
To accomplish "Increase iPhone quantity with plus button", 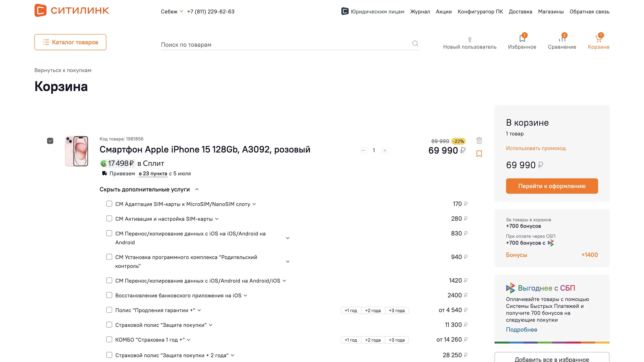I will click(385, 150).
